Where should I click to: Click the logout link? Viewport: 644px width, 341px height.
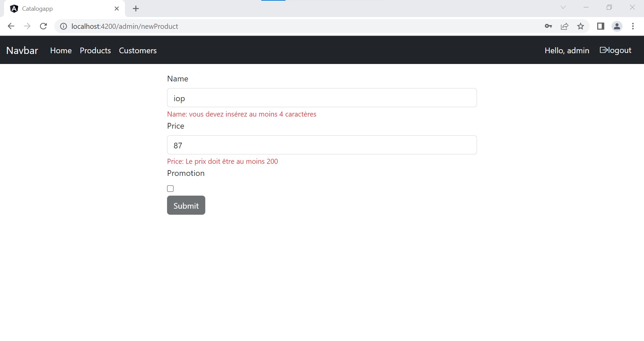(615, 50)
